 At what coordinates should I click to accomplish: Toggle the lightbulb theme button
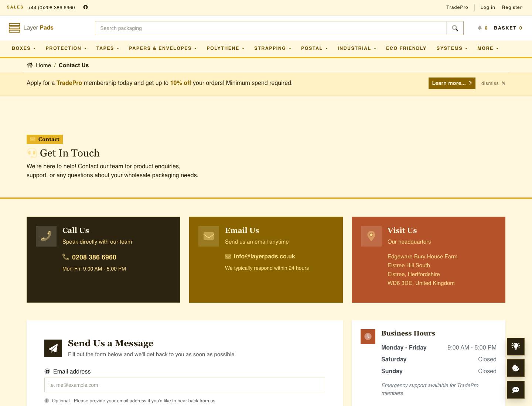pos(516,346)
